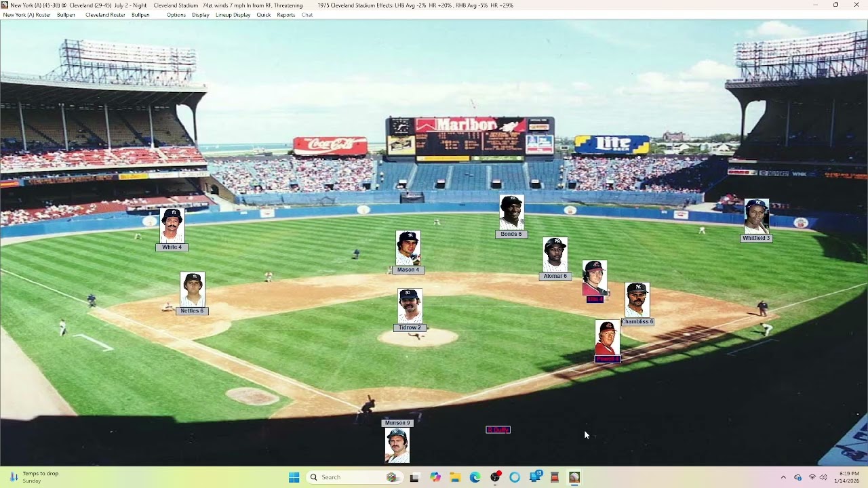The height and width of the screenshot is (488, 868).
Task: Switch to the baseball game taskbar icon
Action: 574,477
